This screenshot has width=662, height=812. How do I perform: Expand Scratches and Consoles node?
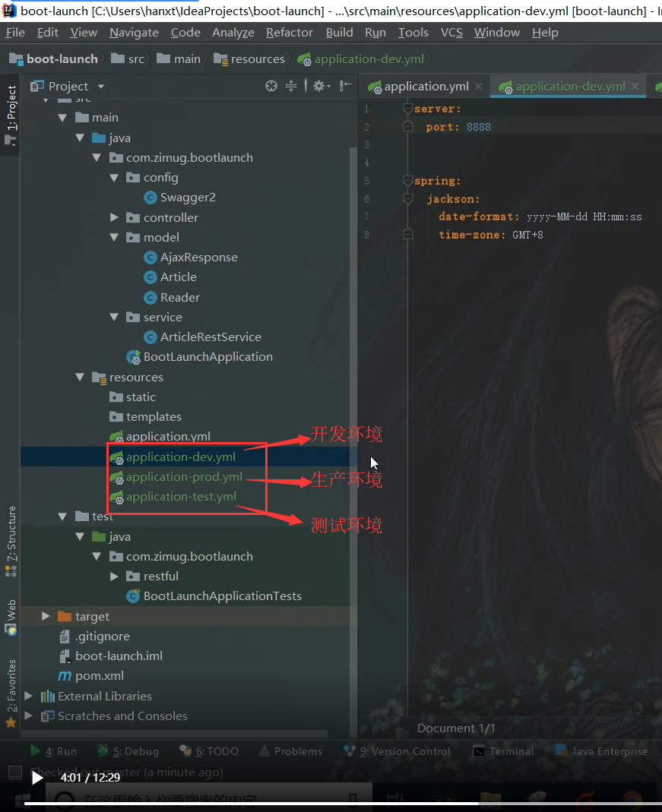[x=28, y=716]
